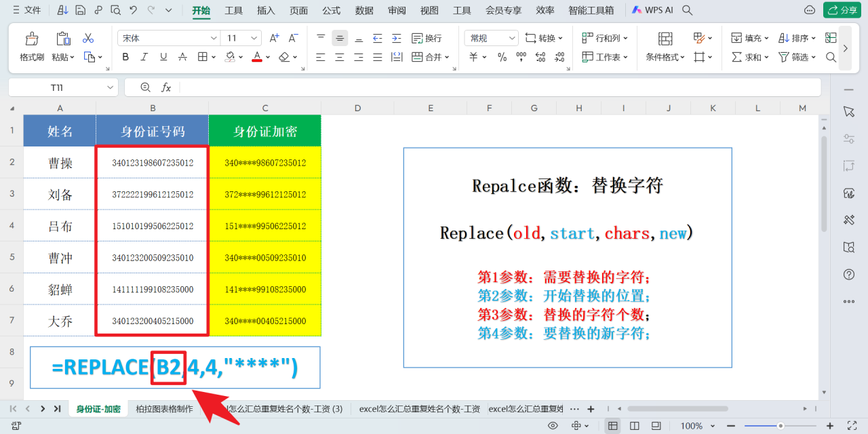
Task: Click the Decrease decimal places icon
Action: tap(560, 57)
